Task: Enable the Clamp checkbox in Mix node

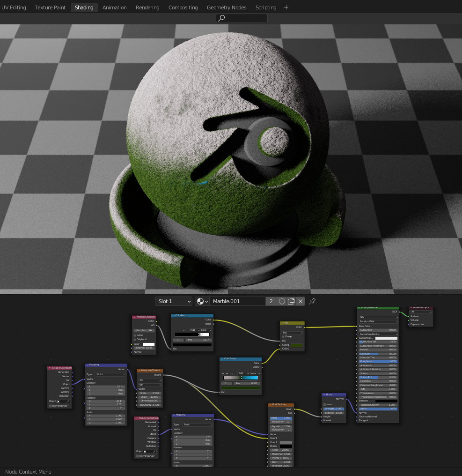Action: tap(283, 337)
